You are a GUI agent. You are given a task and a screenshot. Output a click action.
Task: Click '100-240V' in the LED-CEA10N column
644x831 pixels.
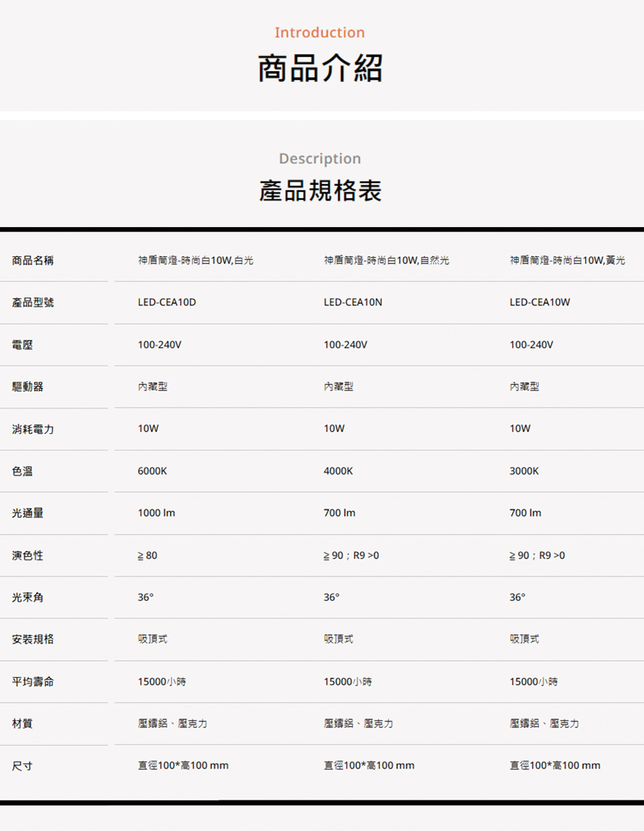click(x=346, y=345)
